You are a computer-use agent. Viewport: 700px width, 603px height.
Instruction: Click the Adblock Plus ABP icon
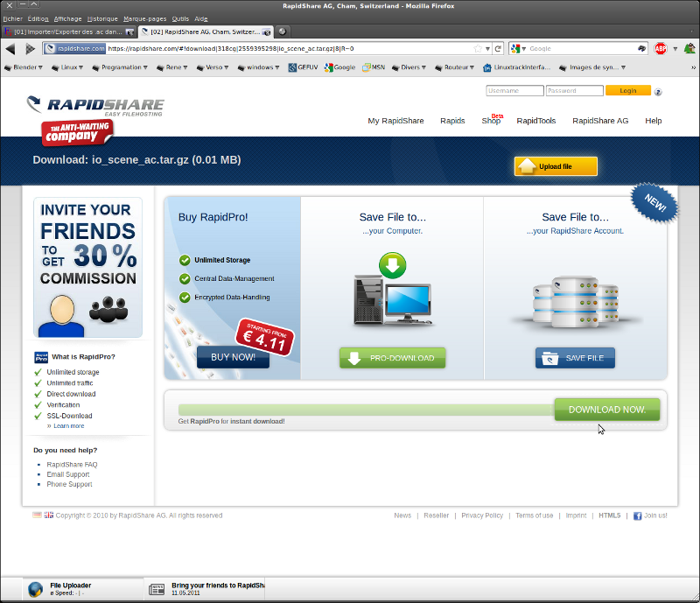661,49
